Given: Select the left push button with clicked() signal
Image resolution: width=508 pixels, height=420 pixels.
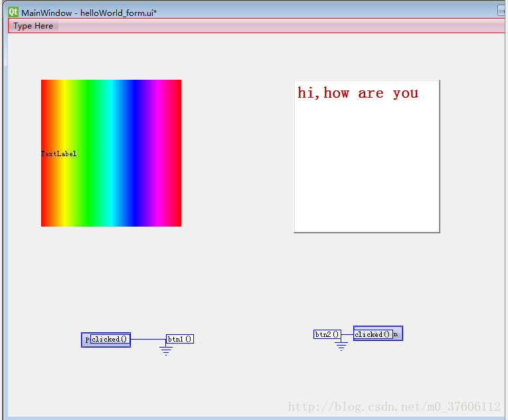Looking at the screenshot, I should pos(106,340).
